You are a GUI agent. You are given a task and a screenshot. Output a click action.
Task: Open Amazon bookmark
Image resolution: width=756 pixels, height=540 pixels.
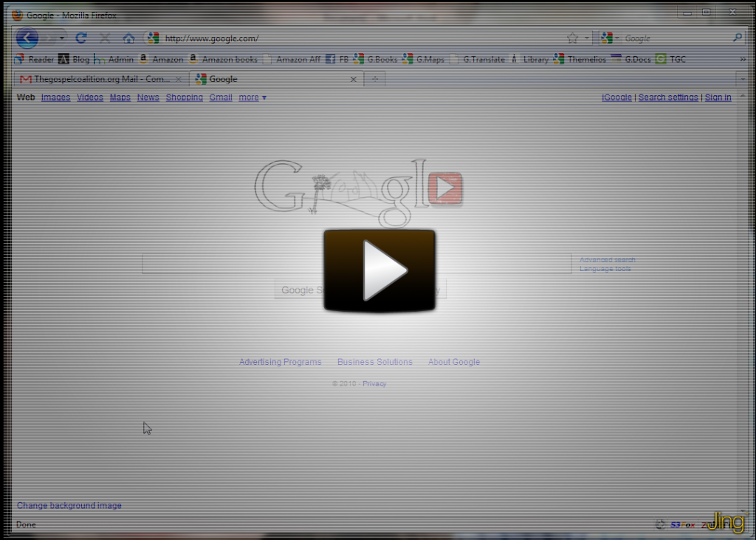(x=161, y=59)
